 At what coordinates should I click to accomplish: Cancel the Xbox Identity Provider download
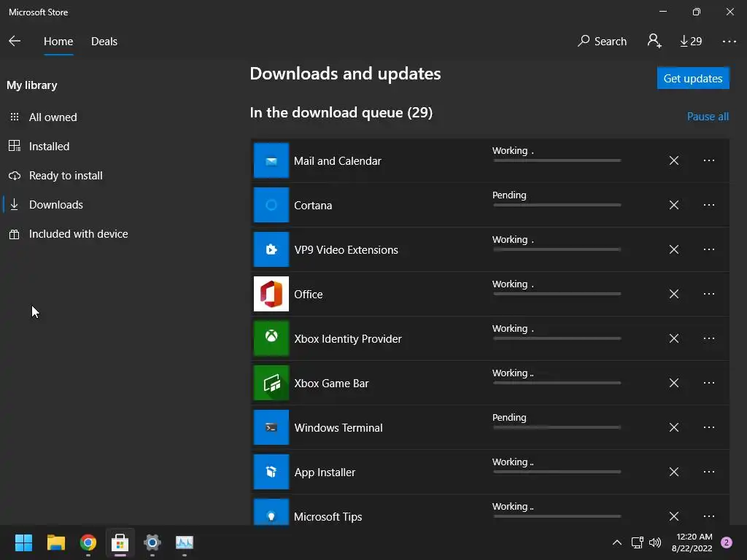[673, 338]
